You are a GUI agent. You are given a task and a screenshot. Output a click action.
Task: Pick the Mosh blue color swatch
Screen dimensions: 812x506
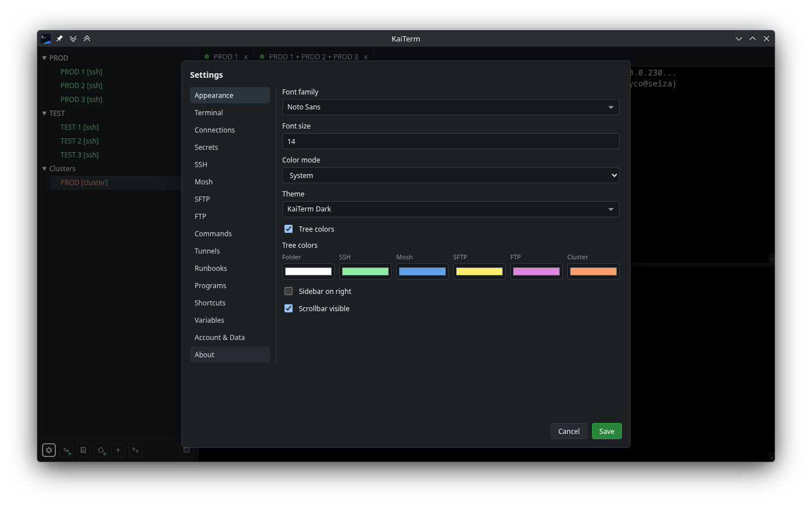pyautogui.click(x=422, y=271)
